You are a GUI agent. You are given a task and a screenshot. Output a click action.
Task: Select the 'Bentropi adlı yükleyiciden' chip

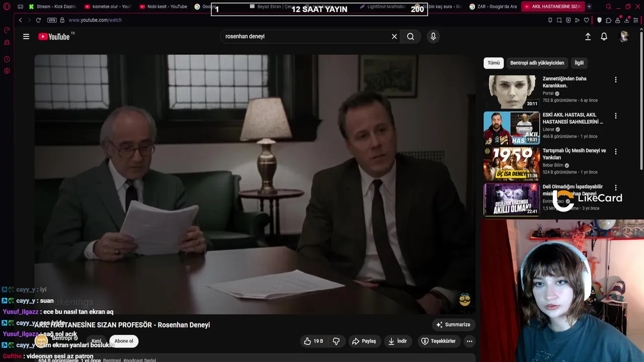coord(537,63)
